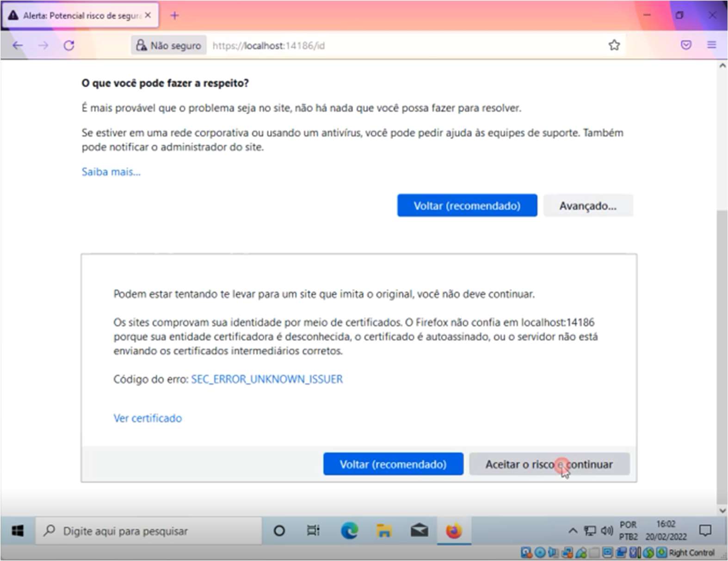The height and width of the screenshot is (561, 728).
Task: Open the clock showing 16:02 20/02/2022
Action: pyautogui.click(x=666, y=531)
